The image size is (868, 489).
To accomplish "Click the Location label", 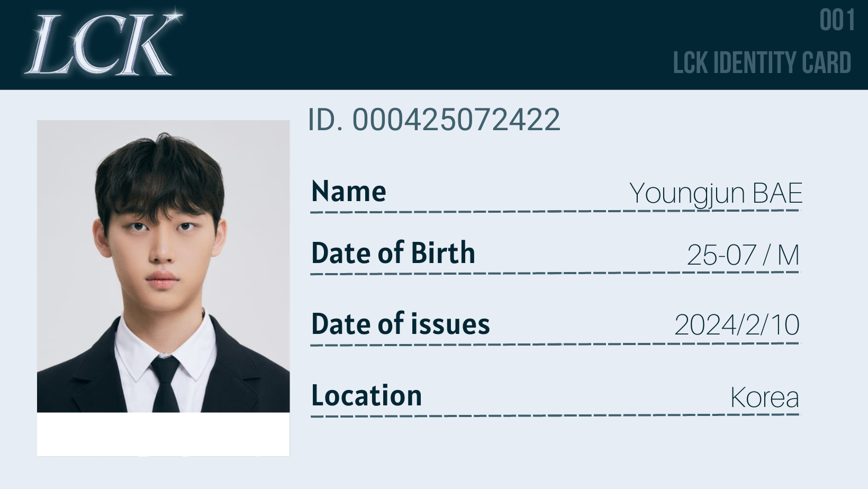I will 366,396.
